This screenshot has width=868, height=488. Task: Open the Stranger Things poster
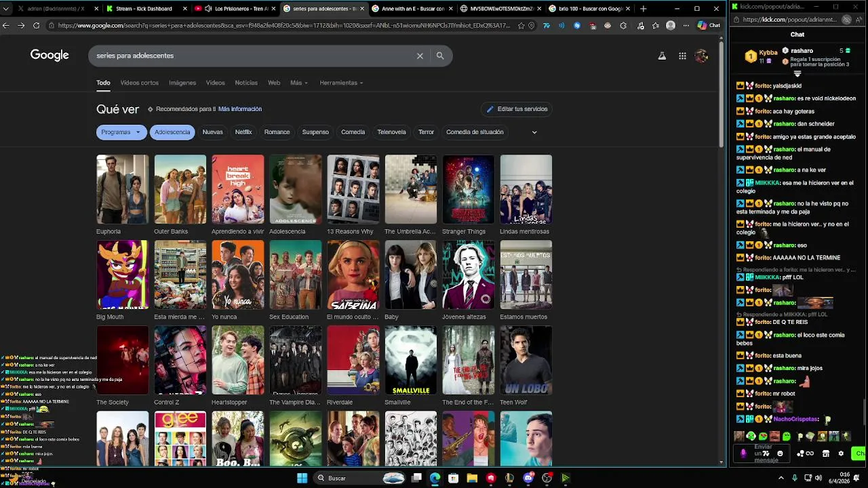pos(469,189)
